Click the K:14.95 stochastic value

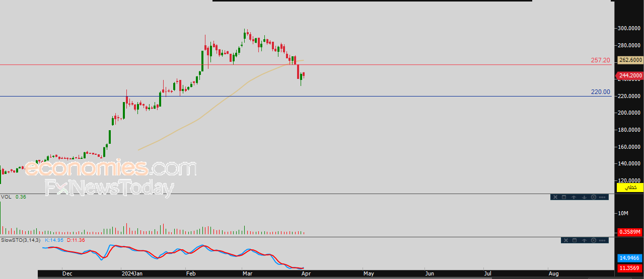coord(54,240)
